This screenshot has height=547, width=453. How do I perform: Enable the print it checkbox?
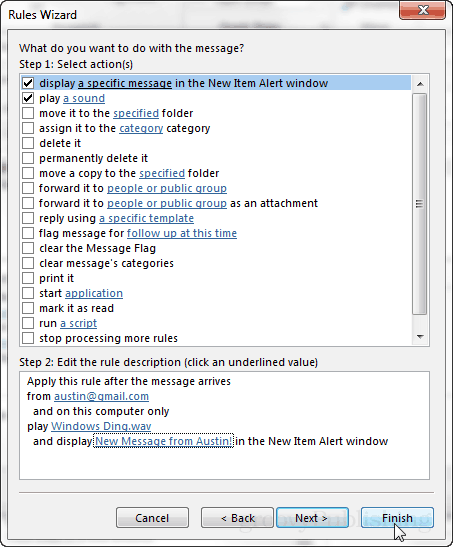coord(28,278)
